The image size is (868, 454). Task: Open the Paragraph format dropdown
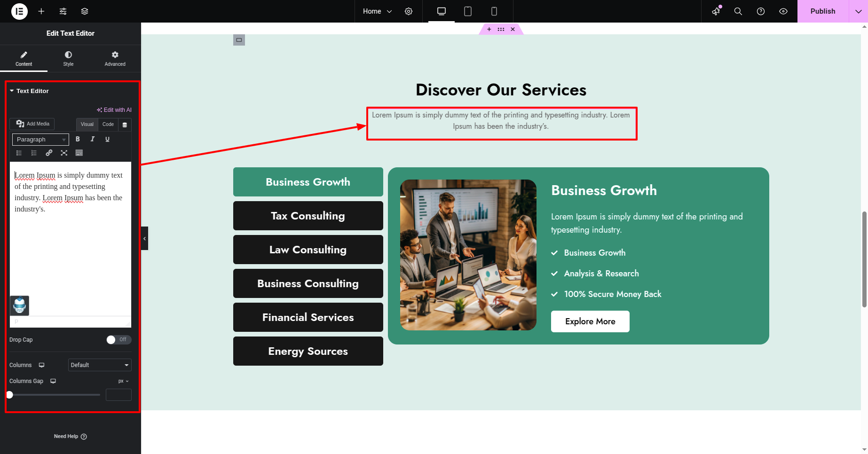(x=40, y=139)
